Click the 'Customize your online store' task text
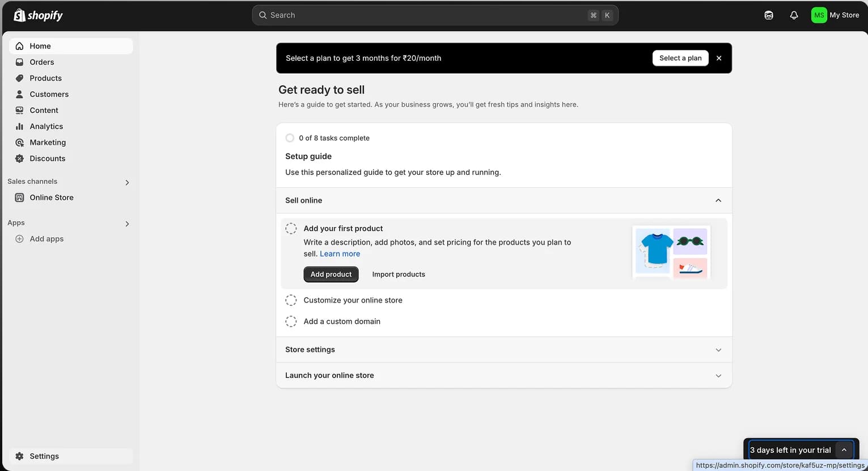The height and width of the screenshot is (471, 868). point(353,300)
